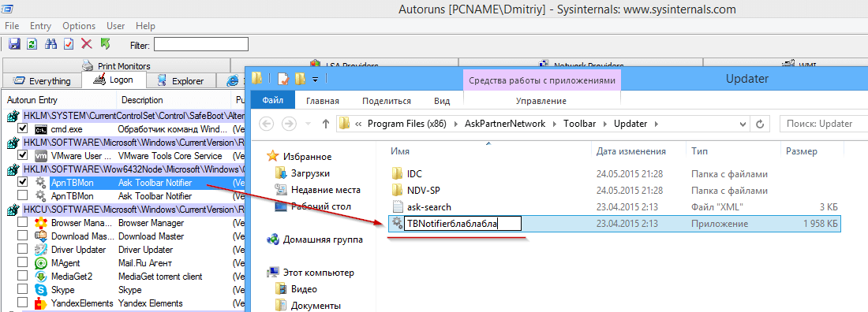The height and width of the screenshot is (312, 868).
Task: Click the IDC folder icon
Action: click(398, 173)
